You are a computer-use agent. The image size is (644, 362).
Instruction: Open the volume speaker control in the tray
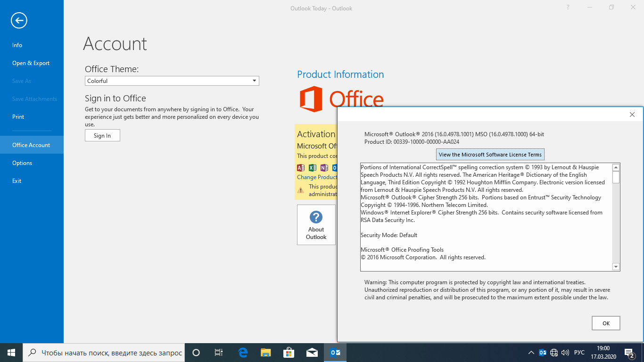point(565,353)
